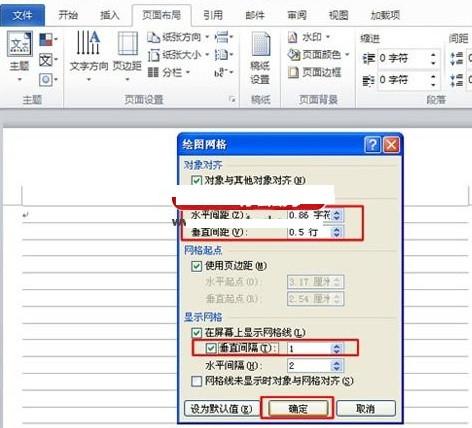Open 纸张方向 orientation menu

(179, 37)
